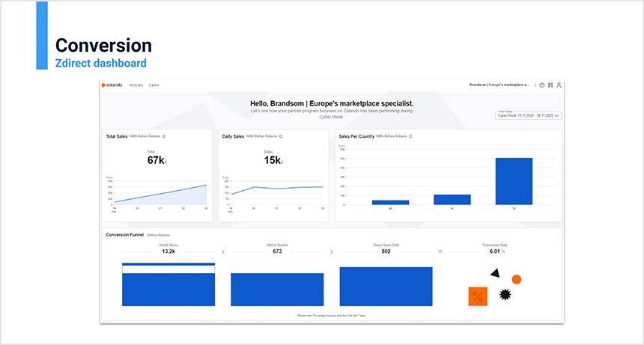Click the 6.01 % conversion rate value
The image size is (644, 345).
pyautogui.click(x=497, y=251)
